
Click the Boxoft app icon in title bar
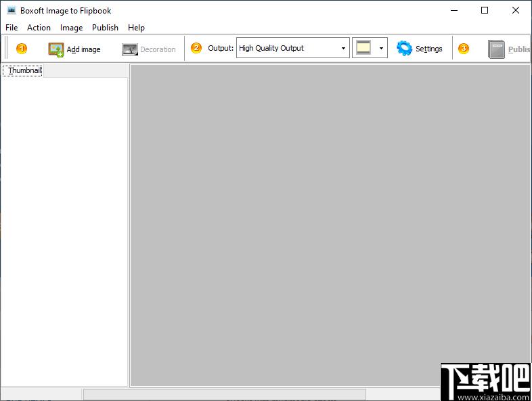click(12, 10)
